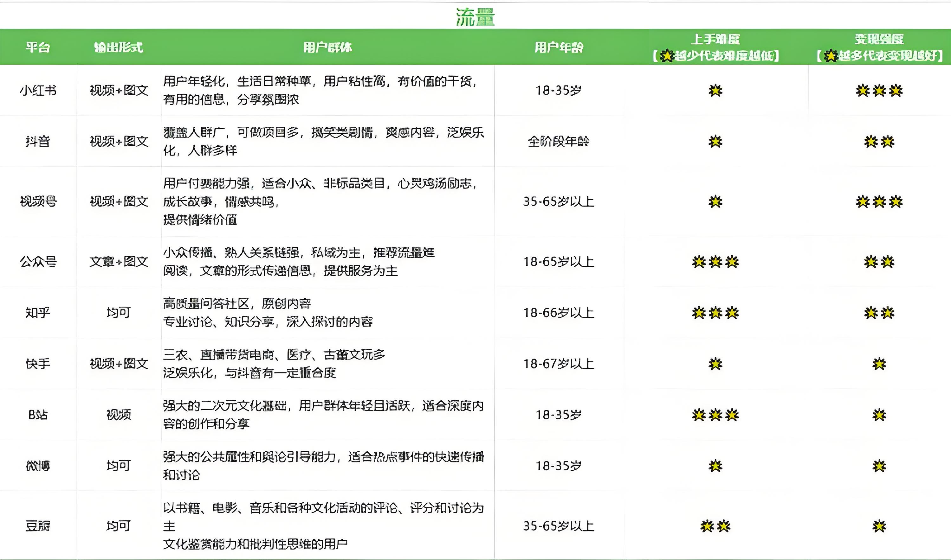Viewport: 951px width, 560px height.
Task: Select 视频+图文 in the 视频号 row
Action: [x=119, y=201]
